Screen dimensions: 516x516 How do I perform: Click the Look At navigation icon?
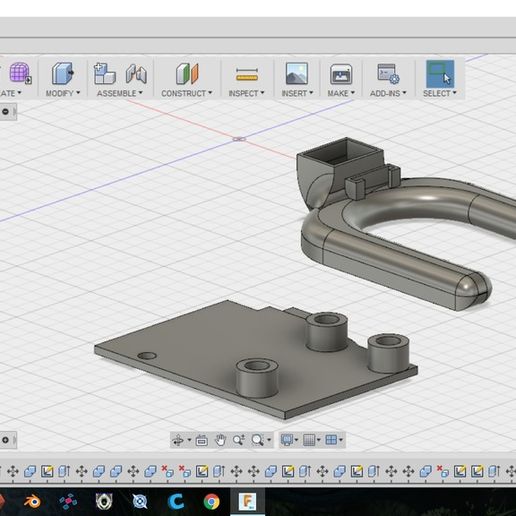click(202, 440)
